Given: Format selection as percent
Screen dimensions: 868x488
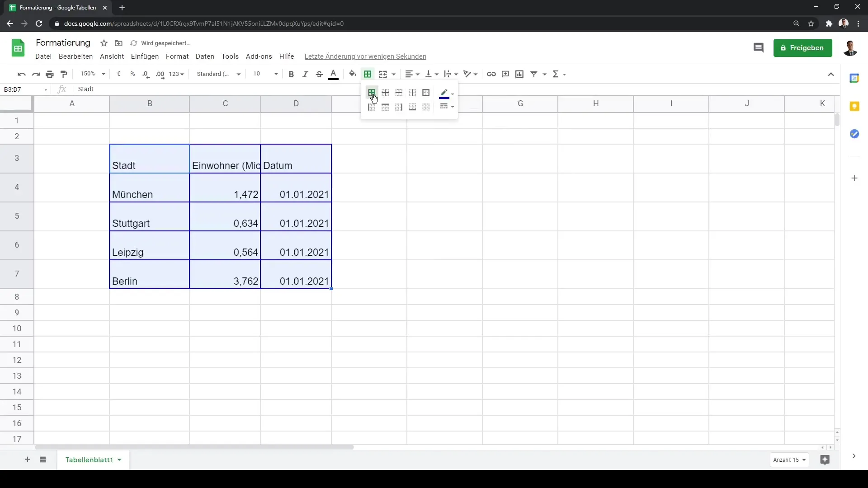Looking at the screenshot, I should click(x=132, y=74).
